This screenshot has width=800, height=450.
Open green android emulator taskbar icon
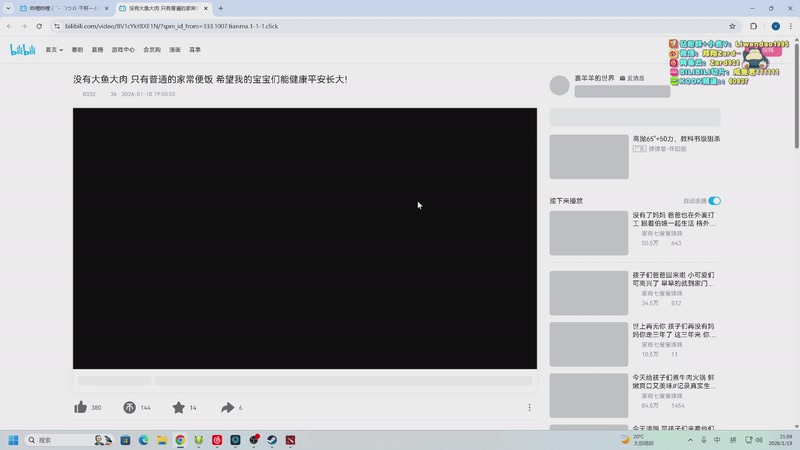[x=198, y=440]
